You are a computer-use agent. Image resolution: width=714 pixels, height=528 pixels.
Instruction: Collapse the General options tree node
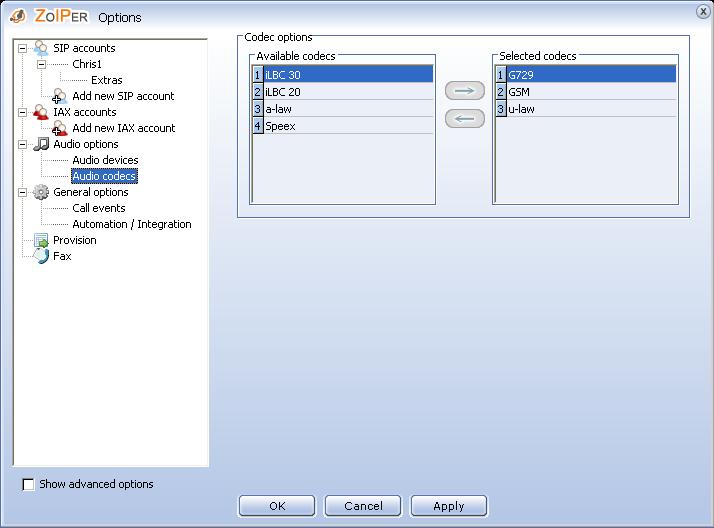[x=22, y=193]
